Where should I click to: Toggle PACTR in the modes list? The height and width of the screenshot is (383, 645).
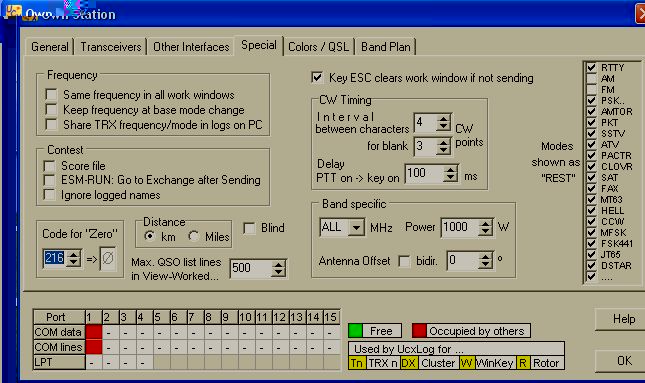tap(592, 156)
